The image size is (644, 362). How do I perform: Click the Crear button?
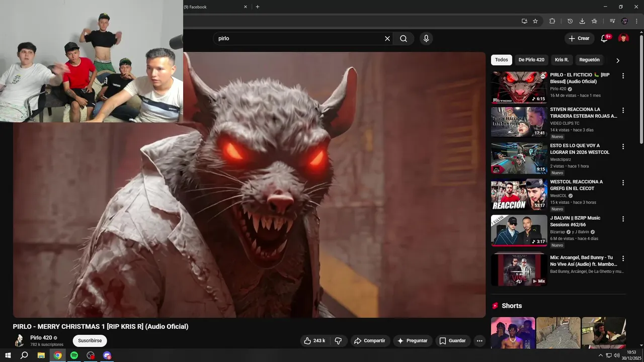(579, 38)
